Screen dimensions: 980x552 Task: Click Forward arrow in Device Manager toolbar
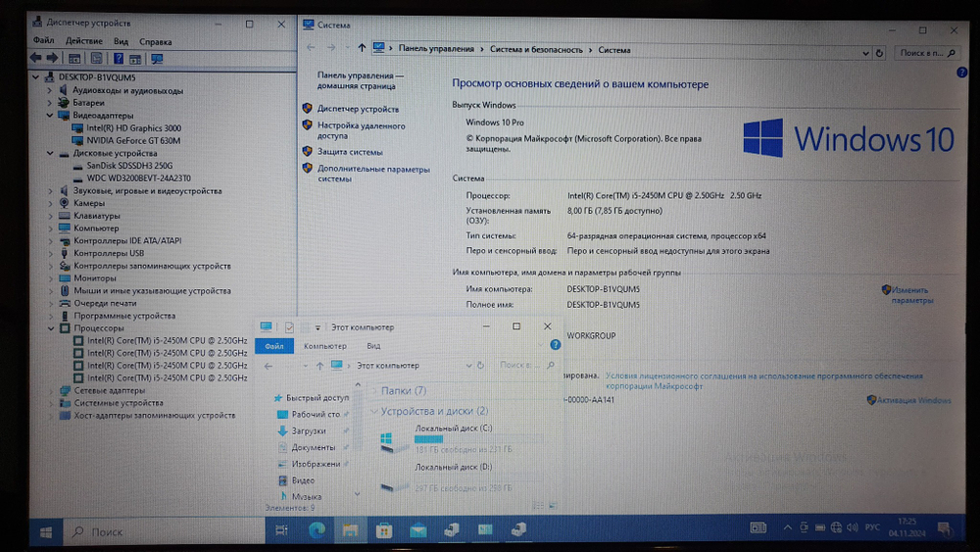[x=53, y=58]
